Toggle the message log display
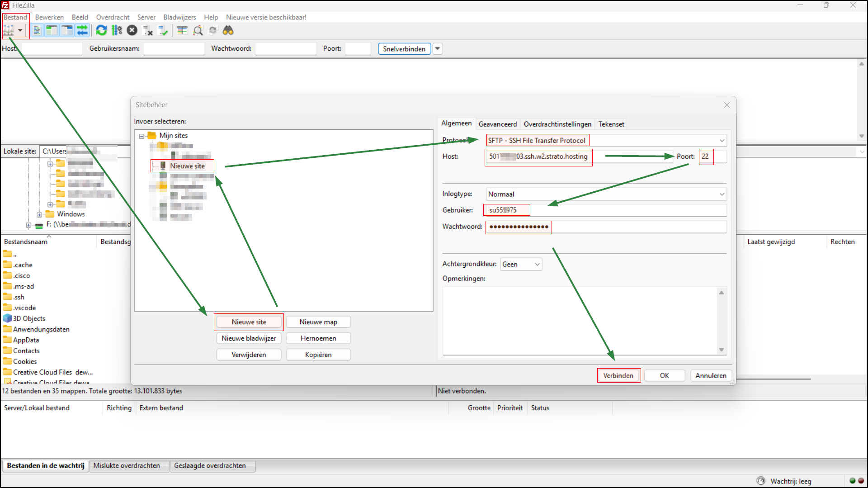868x488 pixels. pos(36,30)
